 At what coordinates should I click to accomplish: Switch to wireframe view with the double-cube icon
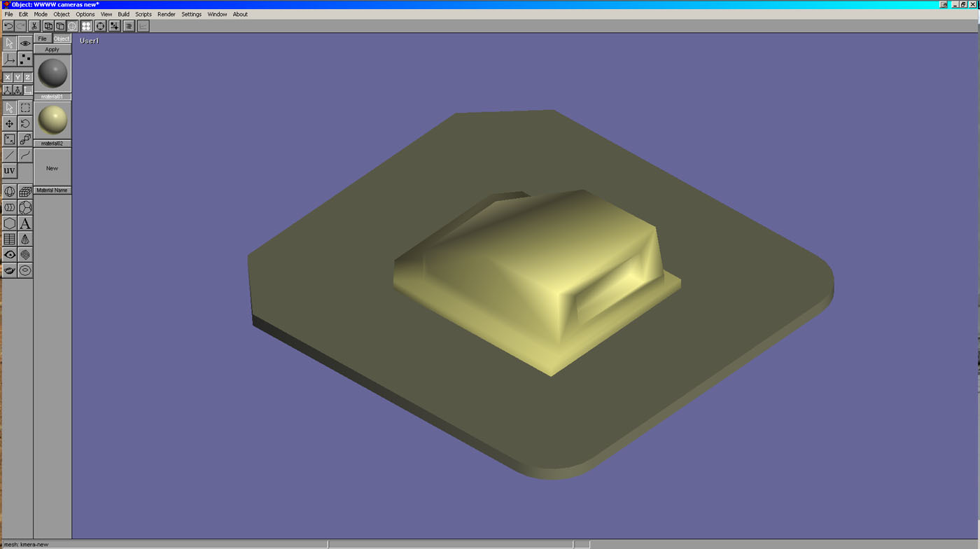[48, 26]
